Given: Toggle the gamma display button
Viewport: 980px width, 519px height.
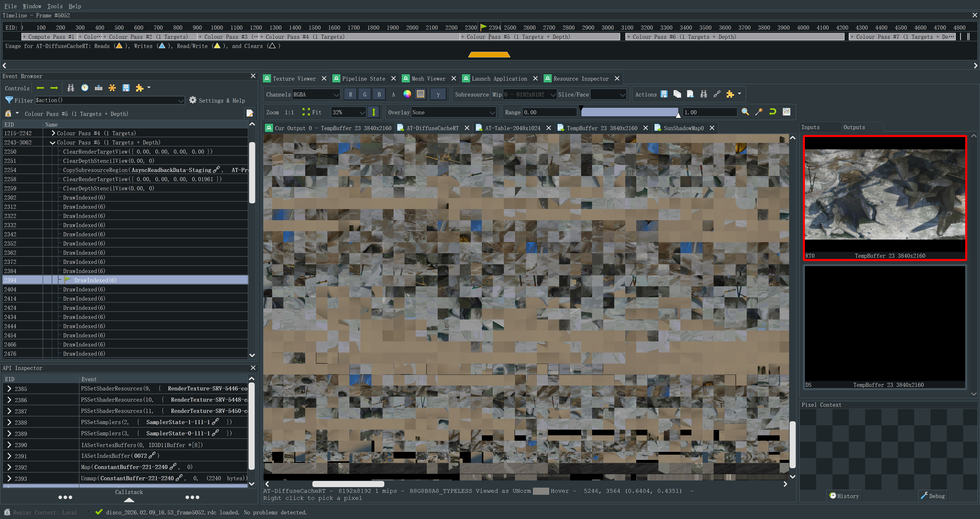Looking at the screenshot, I should pyautogui.click(x=438, y=94).
